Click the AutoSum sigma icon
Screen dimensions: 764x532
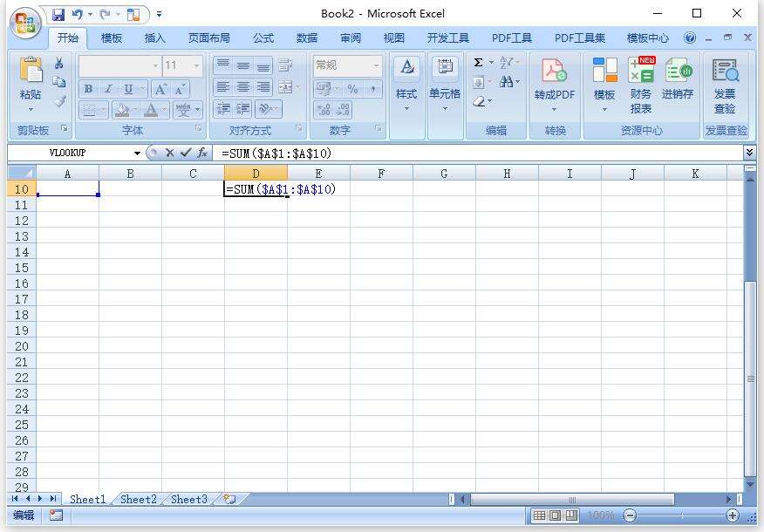click(x=479, y=63)
